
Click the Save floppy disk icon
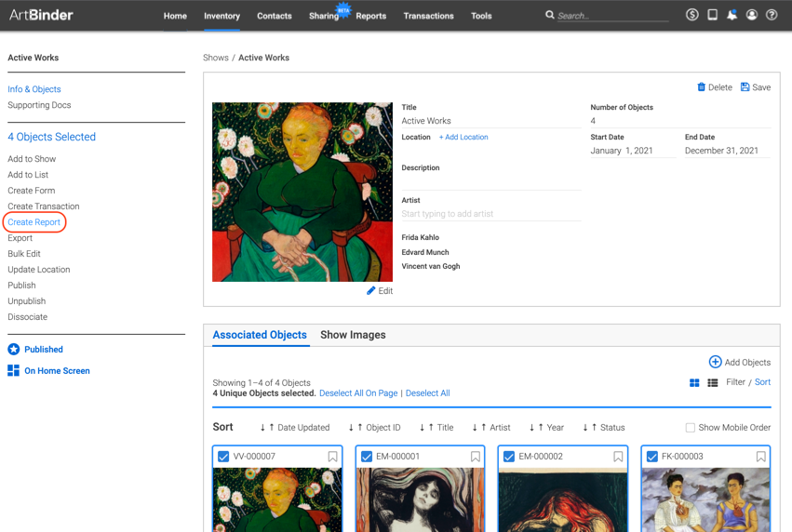(x=745, y=86)
